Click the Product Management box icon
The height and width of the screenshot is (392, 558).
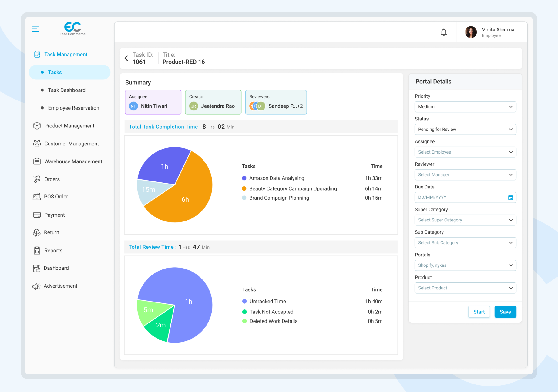[x=37, y=126]
